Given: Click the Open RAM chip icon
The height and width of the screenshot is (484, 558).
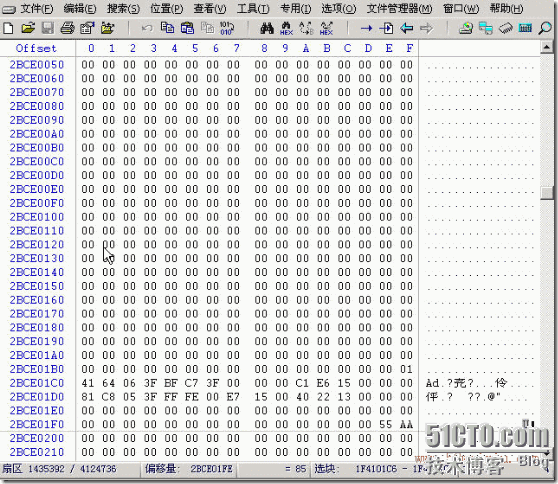Looking at the screenshot, I should (505, 28).
